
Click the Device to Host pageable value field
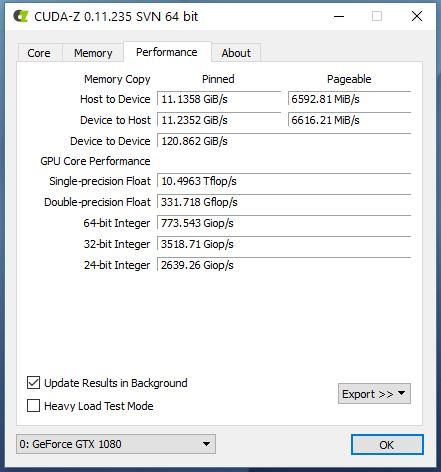[349, 120]
